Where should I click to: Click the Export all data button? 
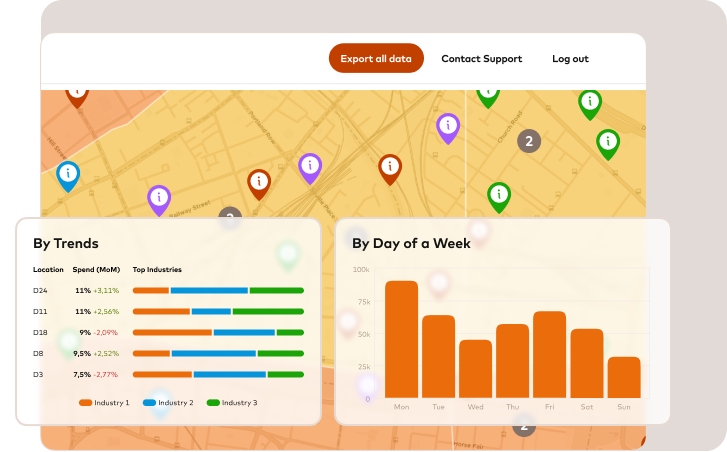tap(376, 59)
